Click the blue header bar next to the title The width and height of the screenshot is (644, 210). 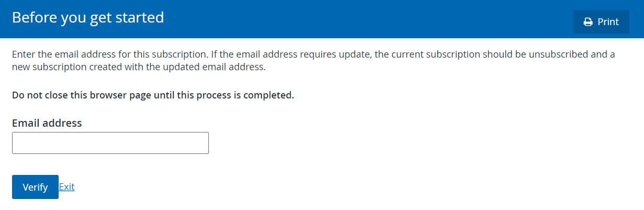click(x=367, y=19)
